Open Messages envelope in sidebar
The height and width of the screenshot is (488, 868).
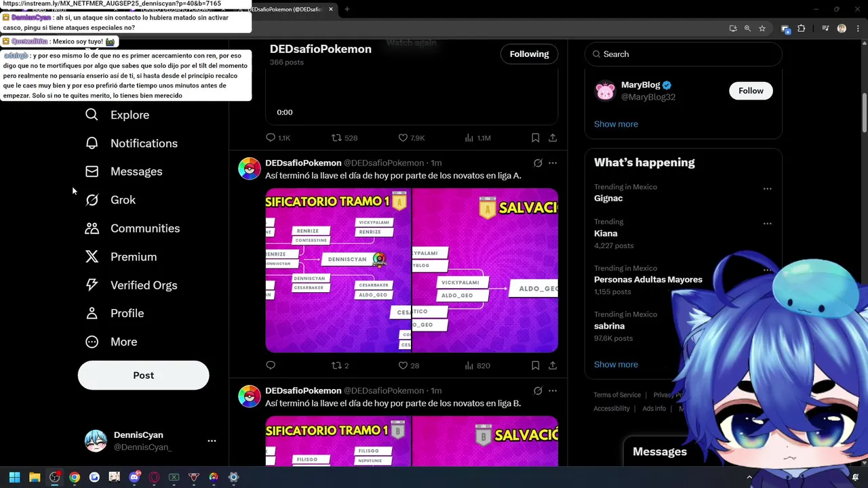click(x=92, y=171)
